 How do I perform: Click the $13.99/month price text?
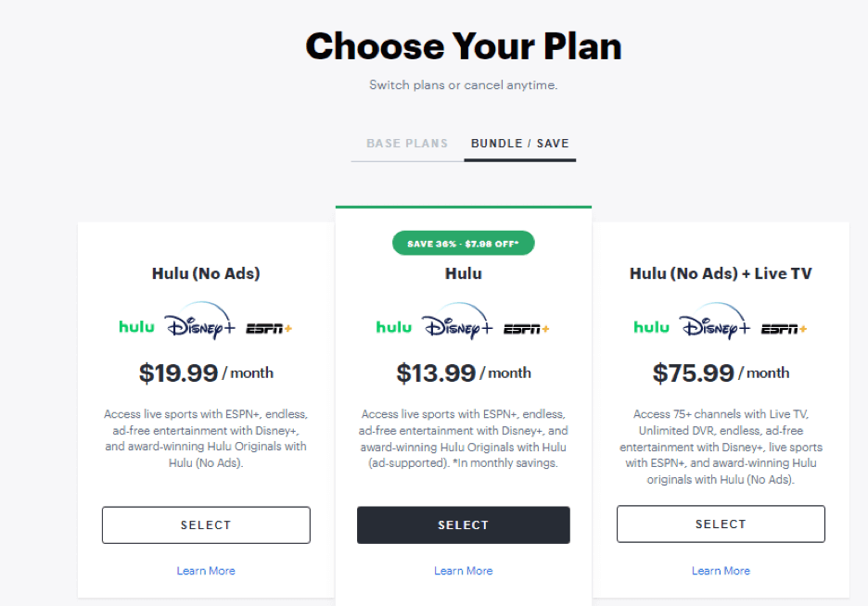463,372
